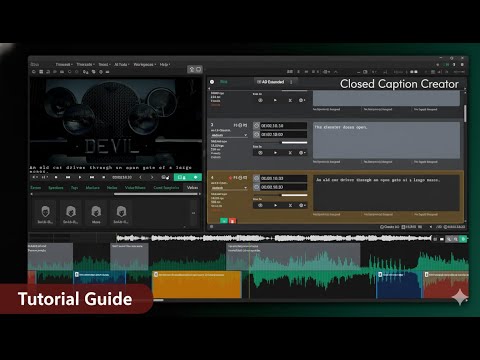Open the gear dropdown in event 3
Screen dimensions: 480x360
(x=302, y=153)
